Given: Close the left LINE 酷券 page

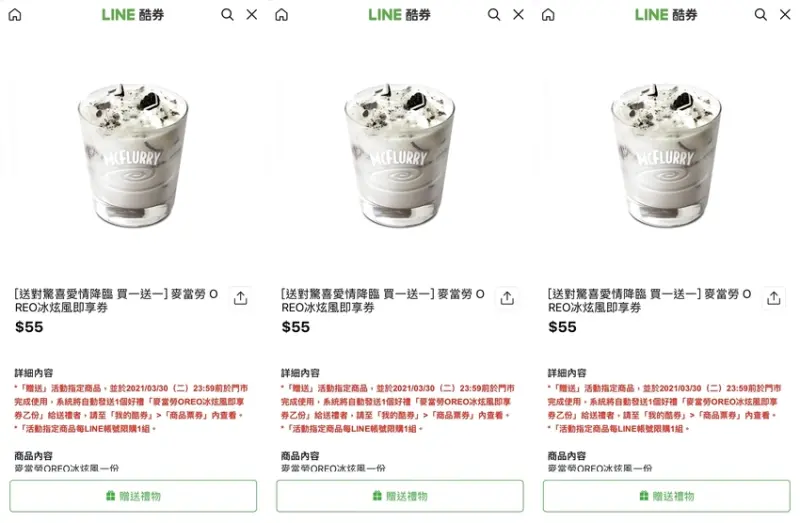Looking at the screenshot, I should pos(252,15).
